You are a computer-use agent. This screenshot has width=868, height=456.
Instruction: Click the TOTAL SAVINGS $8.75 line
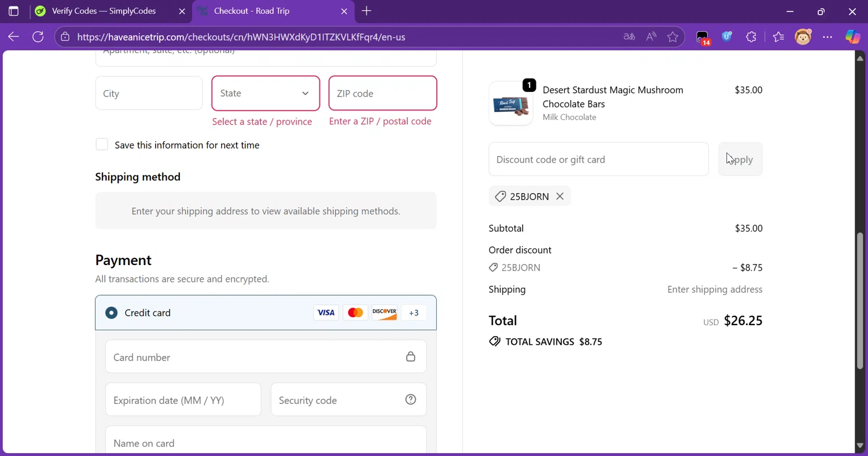point(546,341)
